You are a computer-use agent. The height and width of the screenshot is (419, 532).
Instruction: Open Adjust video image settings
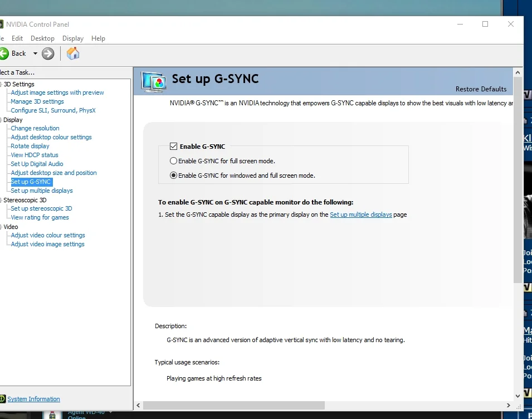pyautogui.click(x=47, y=244)
